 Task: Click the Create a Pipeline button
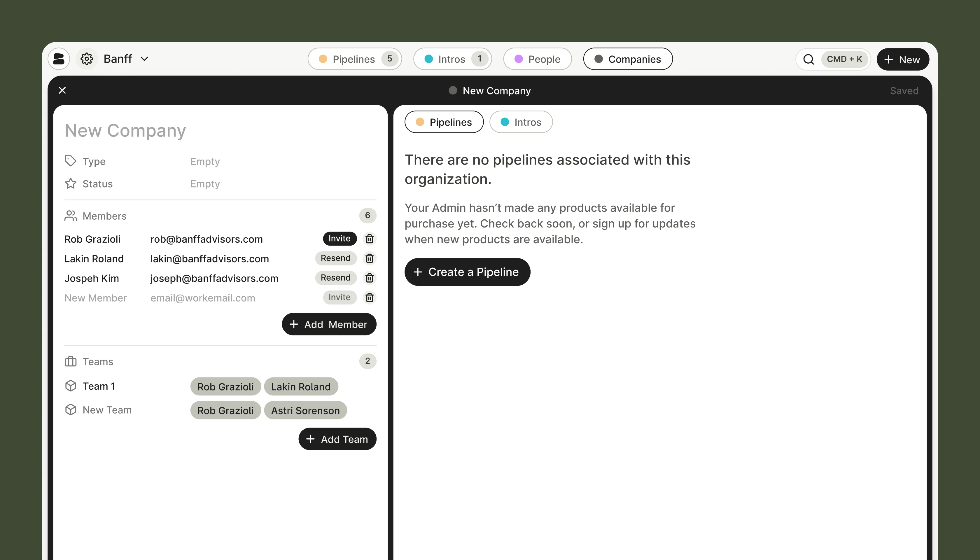tap(467, 272)
